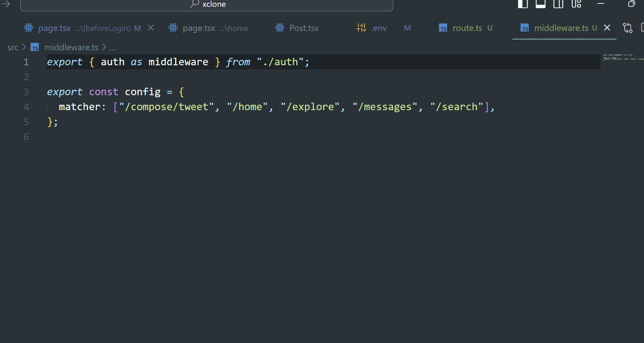Open the Post.tsx tab
Viewport: 644px width, 343px height.
click(x=304, y=28)
